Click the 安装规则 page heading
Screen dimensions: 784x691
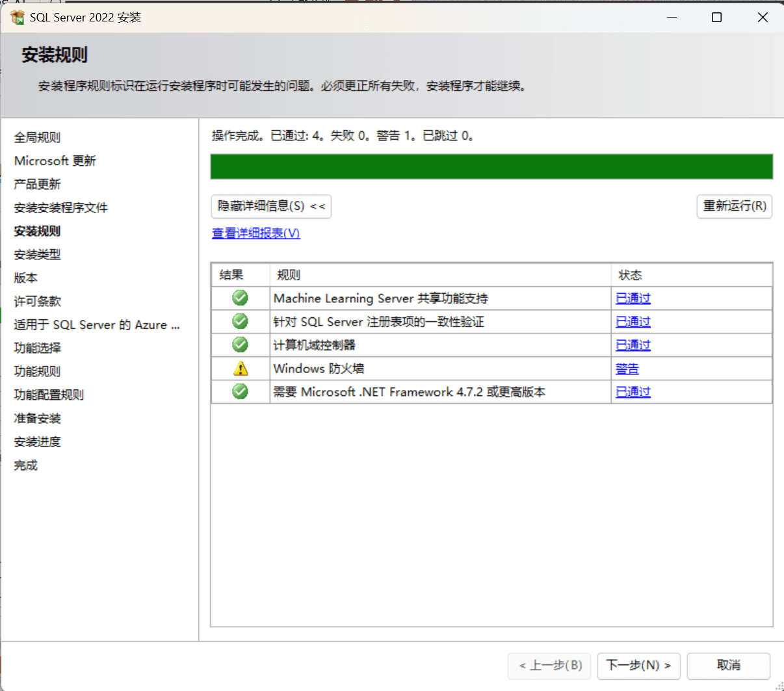55,55
